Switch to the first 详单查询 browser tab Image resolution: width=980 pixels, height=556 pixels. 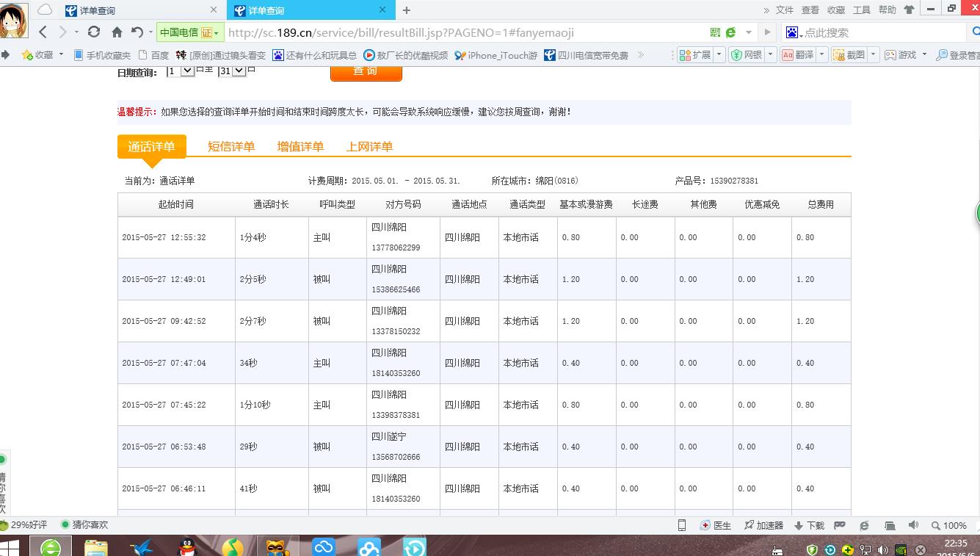pos(142,10)
